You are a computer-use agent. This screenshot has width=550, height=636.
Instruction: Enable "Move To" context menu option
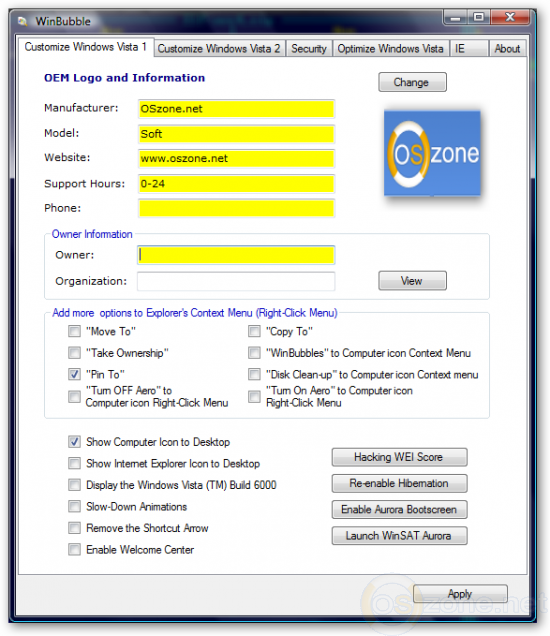(74, 331)
